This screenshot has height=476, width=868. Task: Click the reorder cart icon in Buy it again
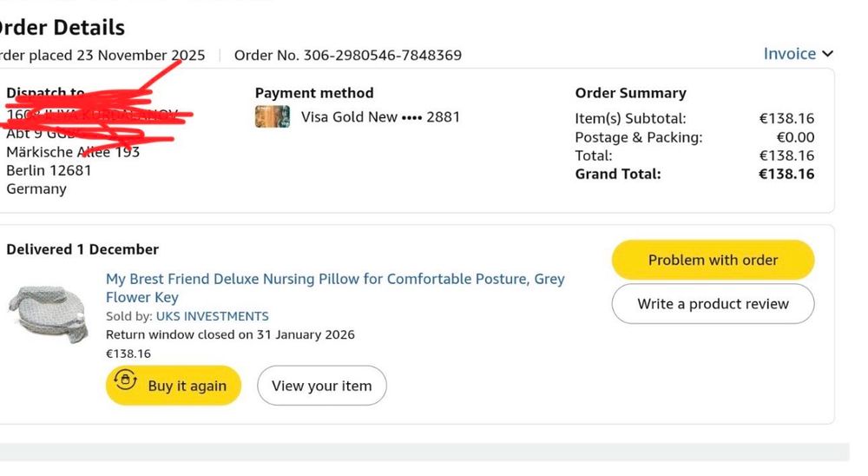point(126,381)
